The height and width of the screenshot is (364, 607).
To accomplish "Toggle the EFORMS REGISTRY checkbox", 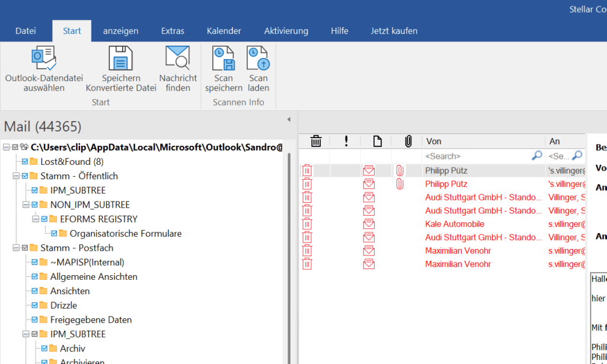I will [44, 219].
